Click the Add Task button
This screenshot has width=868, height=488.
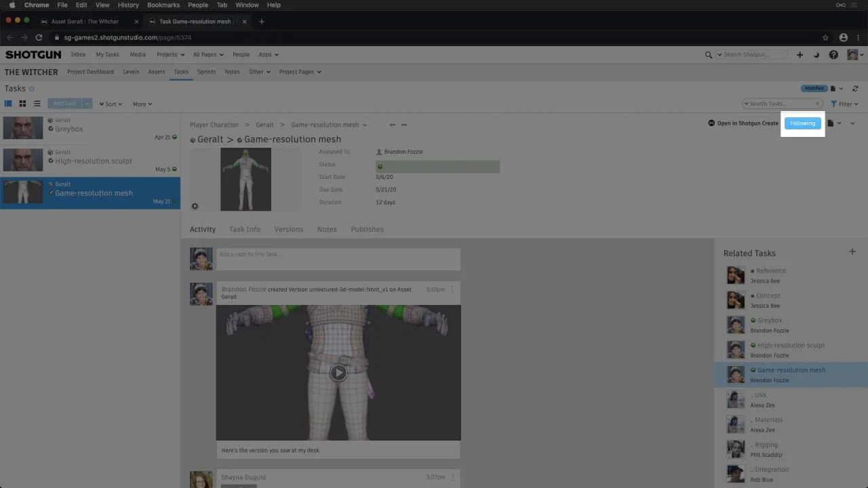[x=65, y=104]
